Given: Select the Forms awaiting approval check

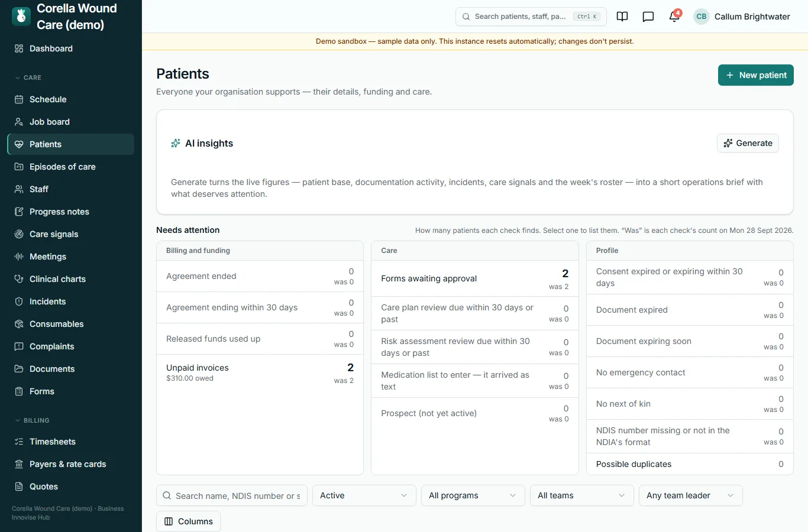Looking at the screenshot, I should pos(474,278).
